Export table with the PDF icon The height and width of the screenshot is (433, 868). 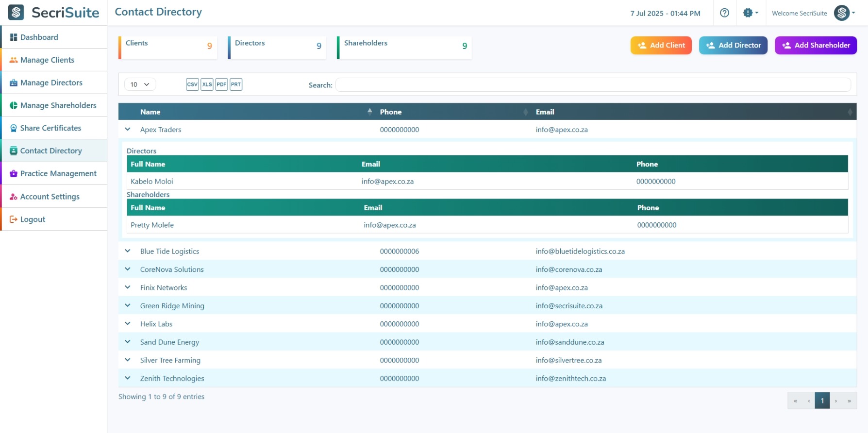[221, 84]
